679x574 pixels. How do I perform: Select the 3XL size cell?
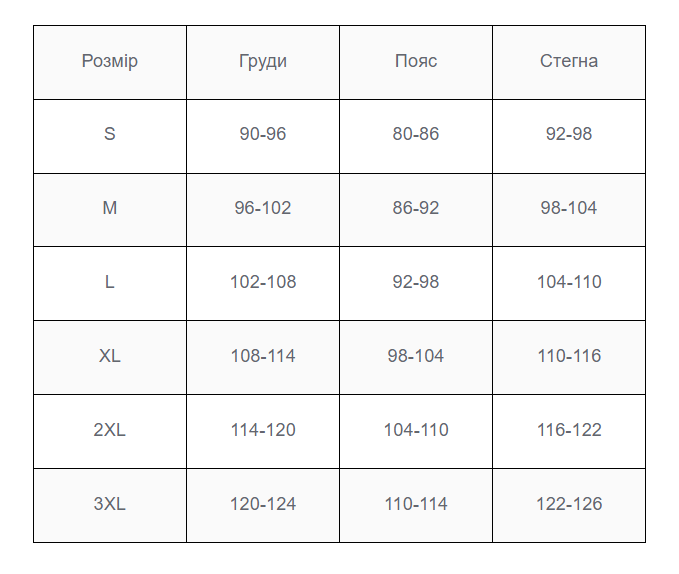coord(110,505)
